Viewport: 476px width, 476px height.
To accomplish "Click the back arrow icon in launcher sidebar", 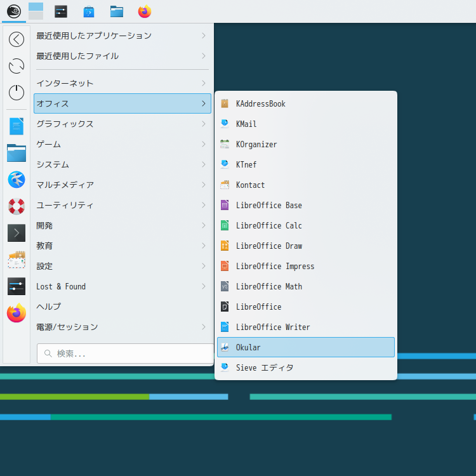I will 17,39.
